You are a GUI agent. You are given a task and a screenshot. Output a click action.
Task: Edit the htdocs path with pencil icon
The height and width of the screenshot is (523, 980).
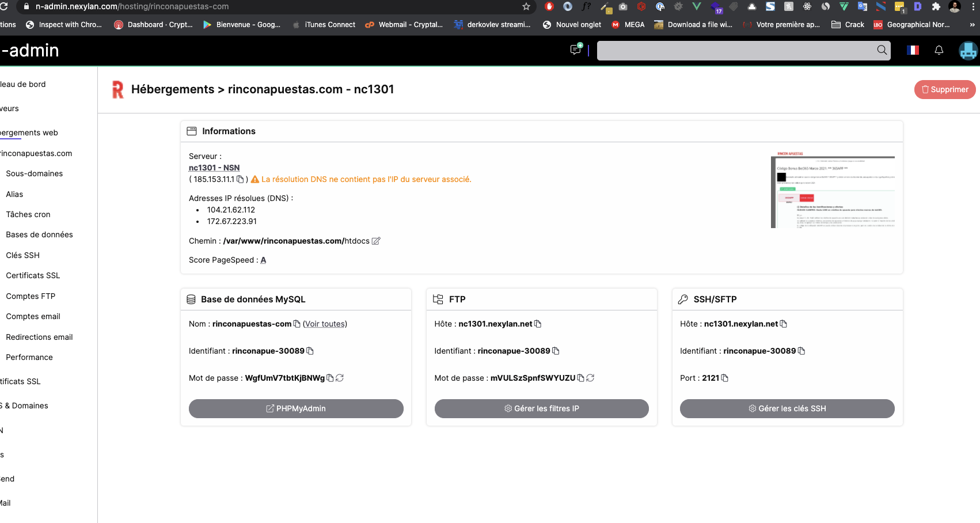pyautogui.click(x=376, y=241)
